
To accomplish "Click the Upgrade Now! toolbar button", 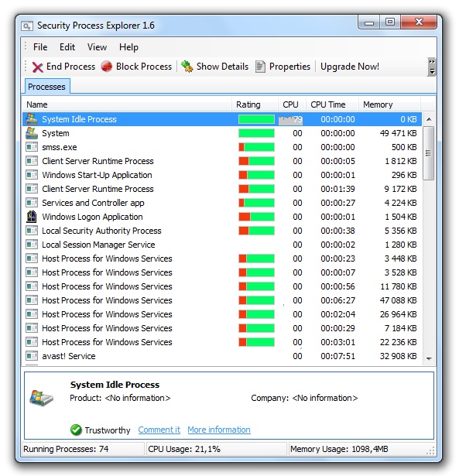I will coord(350,67).
